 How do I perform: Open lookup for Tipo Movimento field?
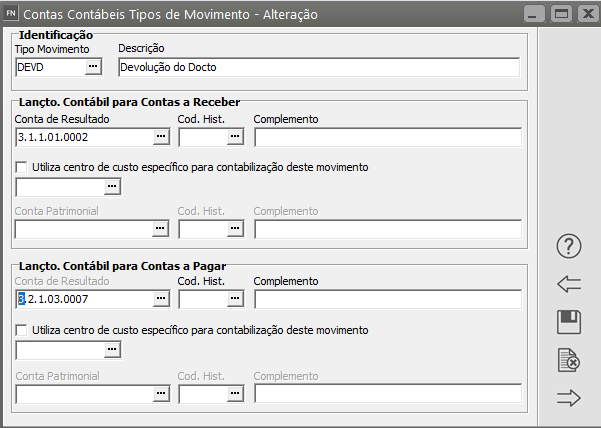click(x=93, y=67)
